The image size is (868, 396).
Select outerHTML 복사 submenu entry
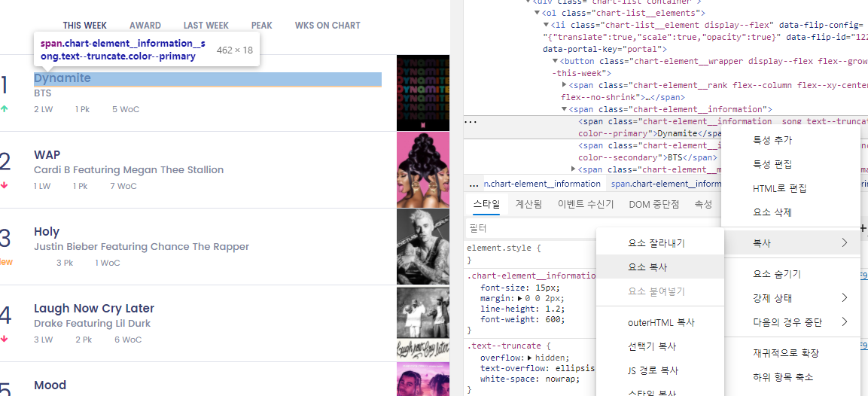660,322
